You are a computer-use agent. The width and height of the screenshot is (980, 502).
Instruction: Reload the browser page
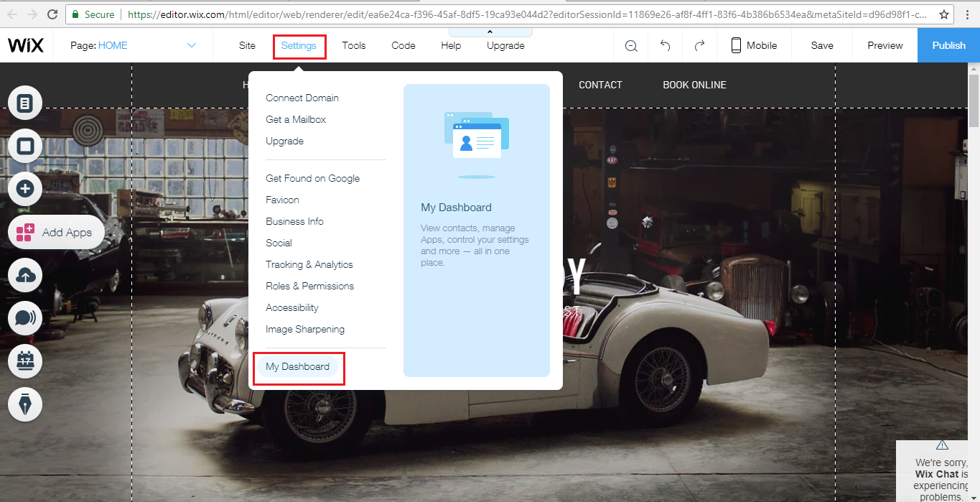pyautogui.click(x=52, y=14)
